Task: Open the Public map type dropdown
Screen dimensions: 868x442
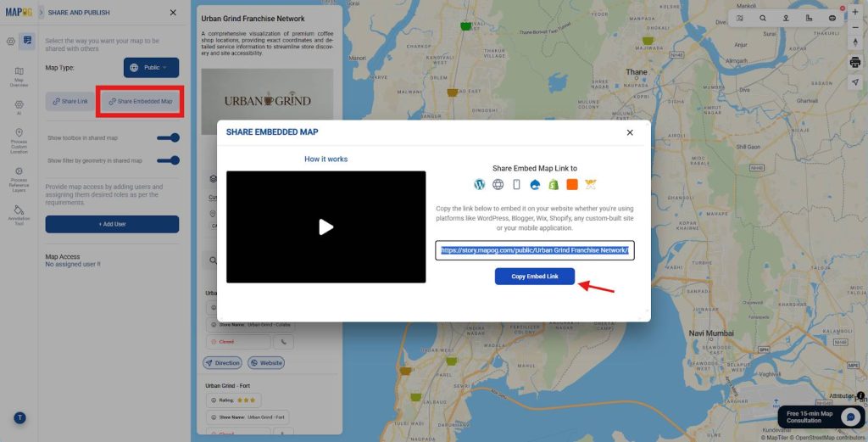Action: 151,68
